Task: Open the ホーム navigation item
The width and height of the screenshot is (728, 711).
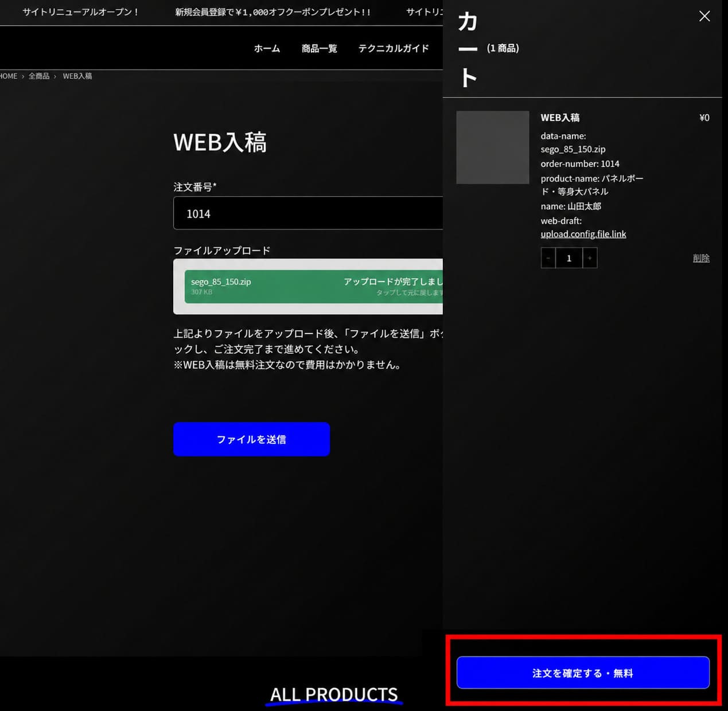Action: (x=267, y=48)
